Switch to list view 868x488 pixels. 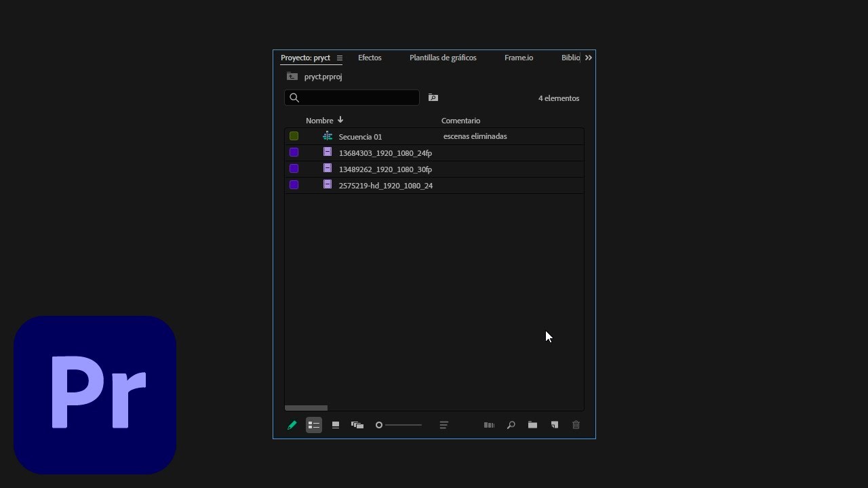pyautogui.click(x=314, y=425)
